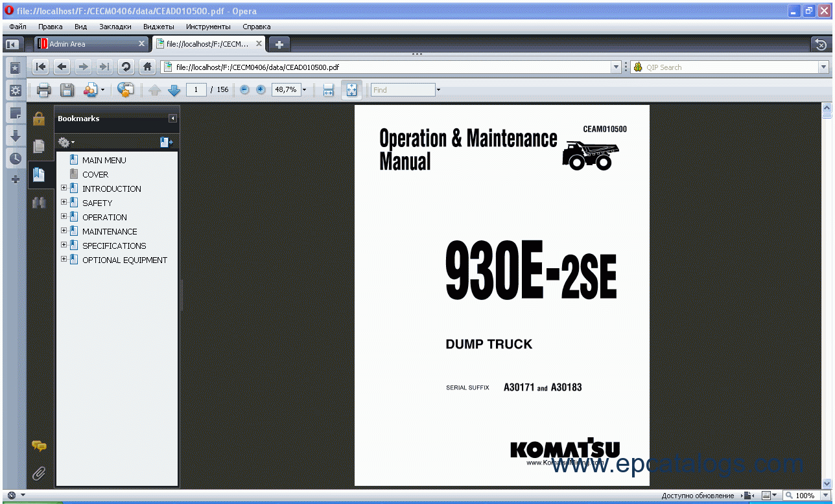The width and height of the screenshot is (835, 504).
Task: Go to the next page with the blue down arrow
Action: click(x=174, y=90)
